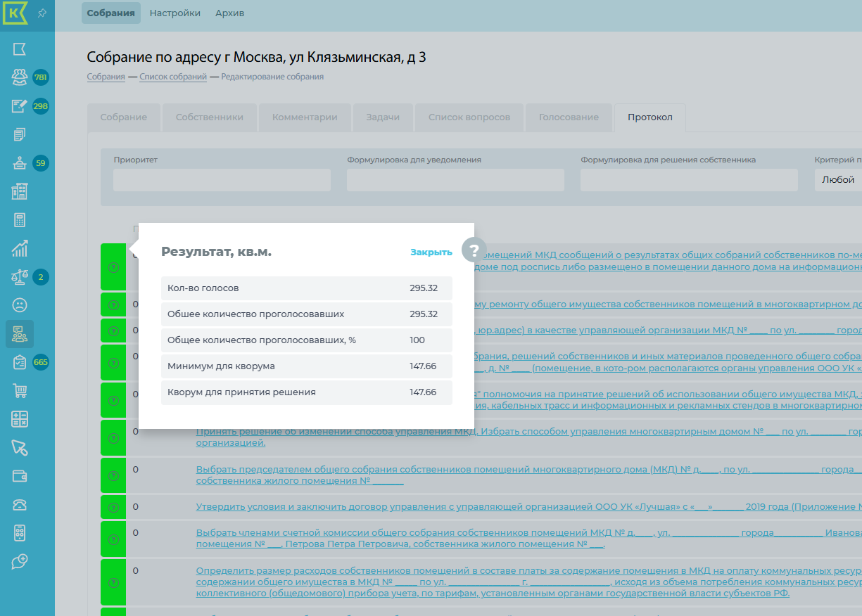862x616 pixels.
Task: Close the popup via "Закрыть" link
Action: [x=431, y=252]
